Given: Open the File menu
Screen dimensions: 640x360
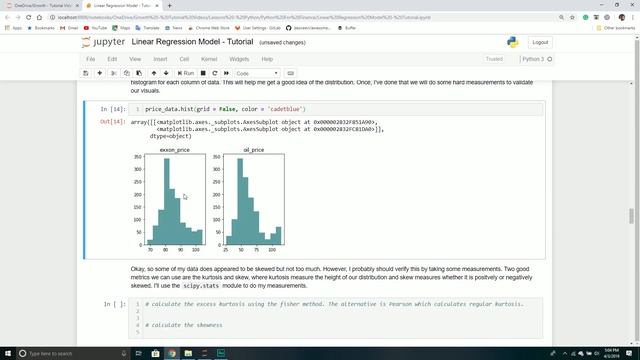Looking at the screenshot, I should [x=91, y=59].
